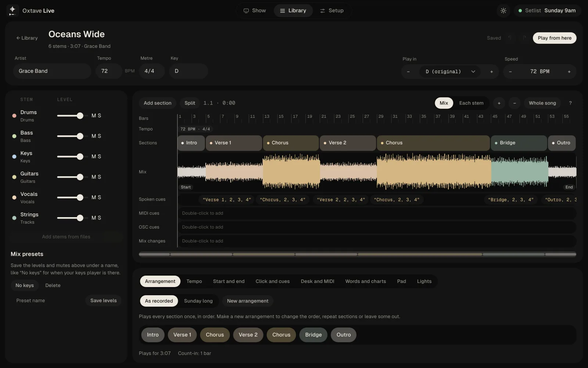Open the Show tab
The height and width of the screenshot is (368, 588).
(254, 11)
